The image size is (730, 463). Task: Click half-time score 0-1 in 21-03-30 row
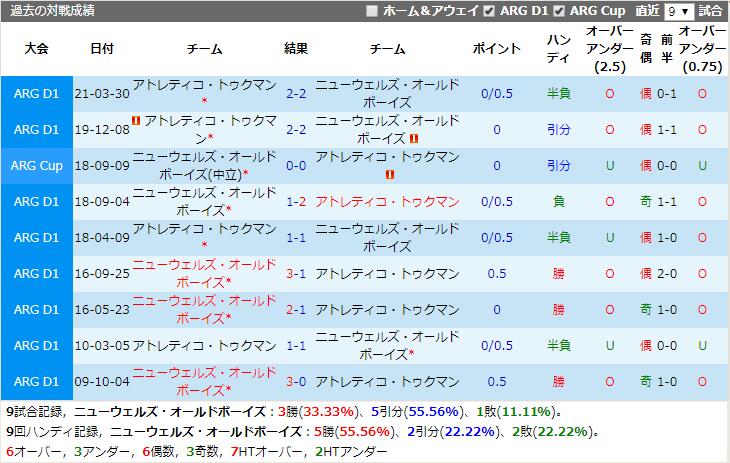667,94
